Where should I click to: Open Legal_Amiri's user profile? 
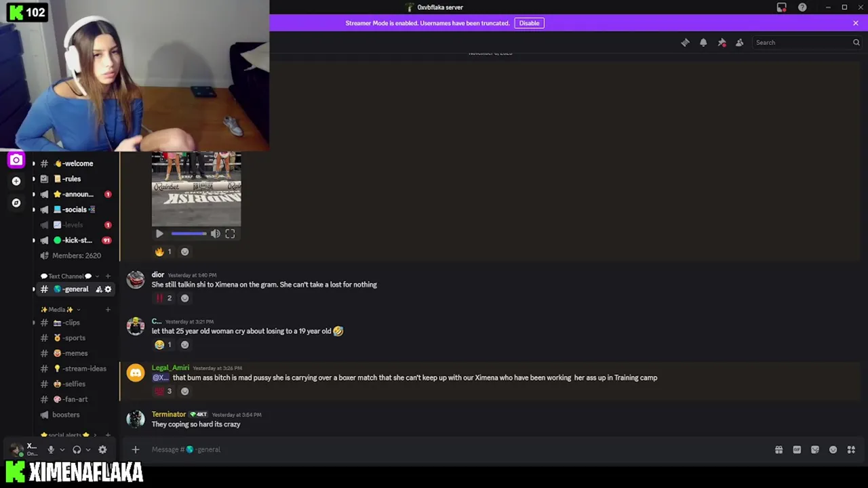point(170,367)
